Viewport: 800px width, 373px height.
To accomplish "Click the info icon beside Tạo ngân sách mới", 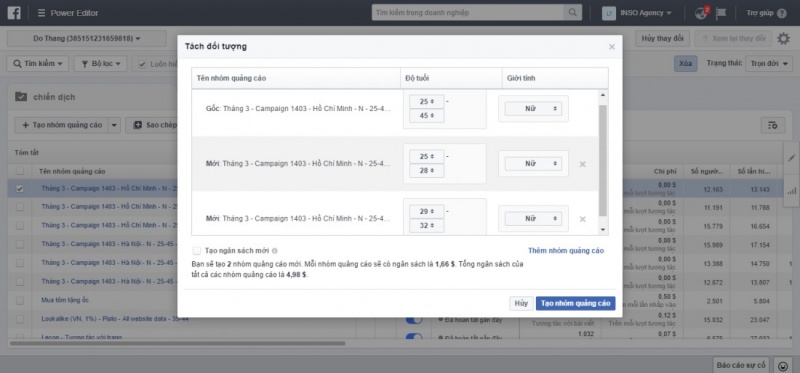I will coord(274,251).
